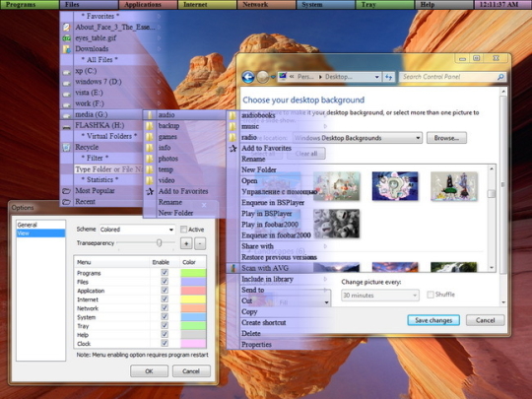The width and height of the screenshot is (532, 399).
Task: Open the Help menu in top bar
Action: click(x=443, y=4)
